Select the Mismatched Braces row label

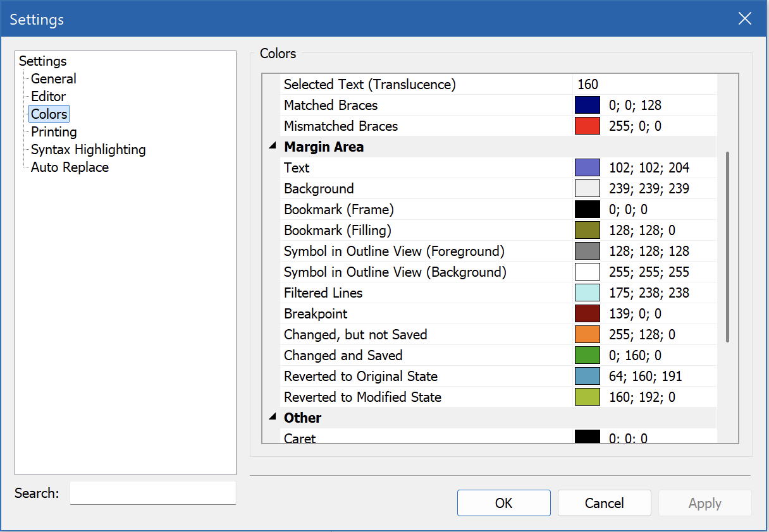pyautogui.click(x=341, y=126)
